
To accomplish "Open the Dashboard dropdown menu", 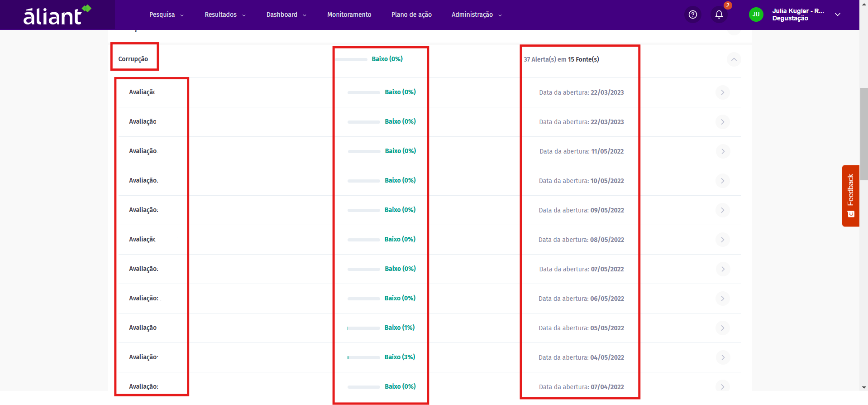I will (x=286, y=14).
